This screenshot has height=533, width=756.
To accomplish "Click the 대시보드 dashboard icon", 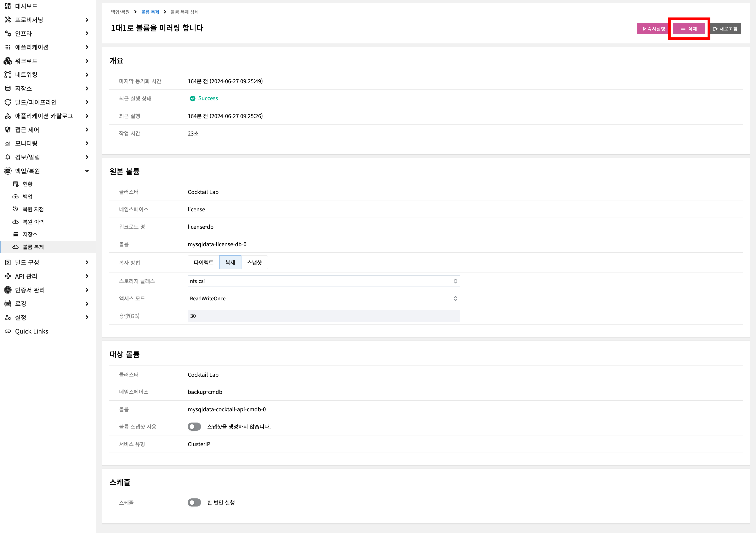I will pos(8,6).
